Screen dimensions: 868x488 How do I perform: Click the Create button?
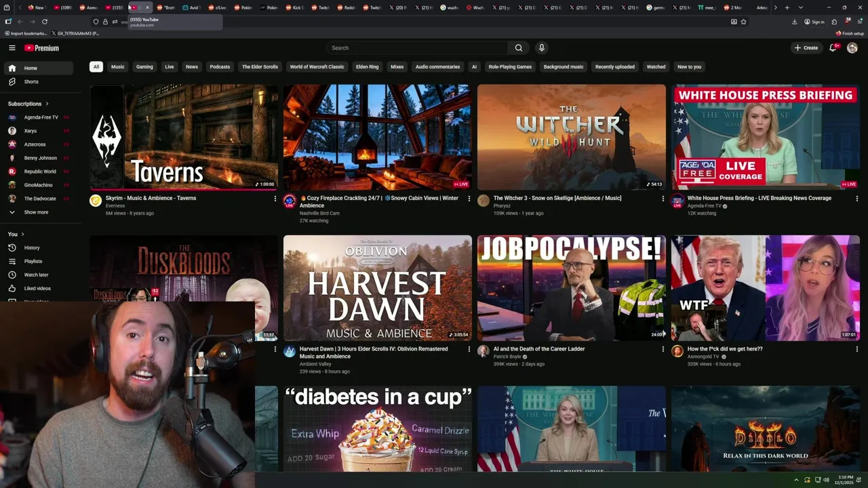(x=806, y=47)
